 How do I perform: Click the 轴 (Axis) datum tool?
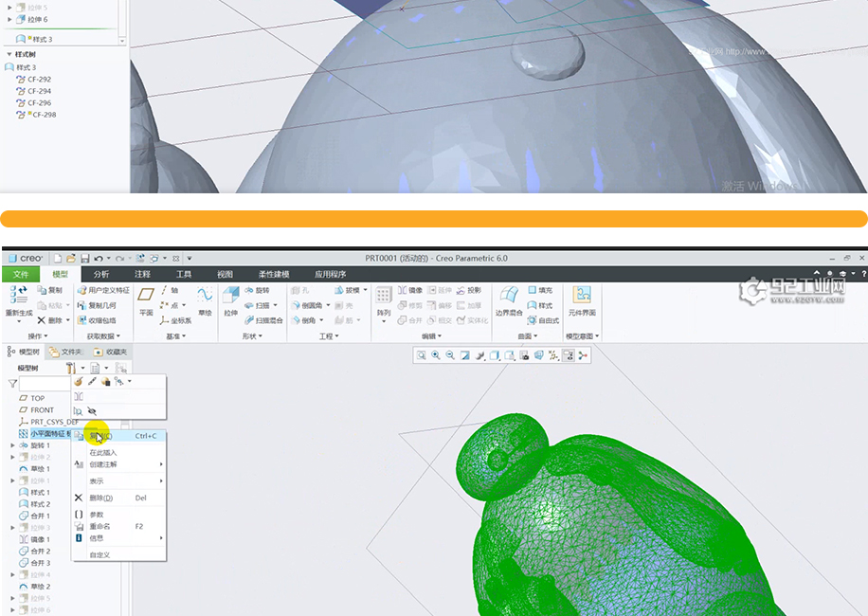pos(170,290)
